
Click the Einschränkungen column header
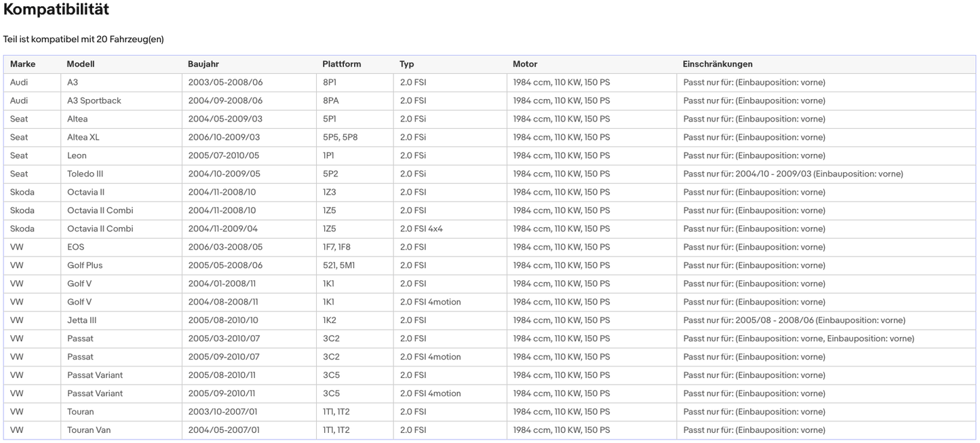tap(718, 64)
